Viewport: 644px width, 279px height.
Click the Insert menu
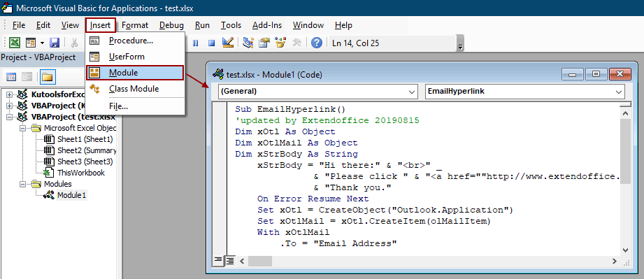(x=101, y=25)
